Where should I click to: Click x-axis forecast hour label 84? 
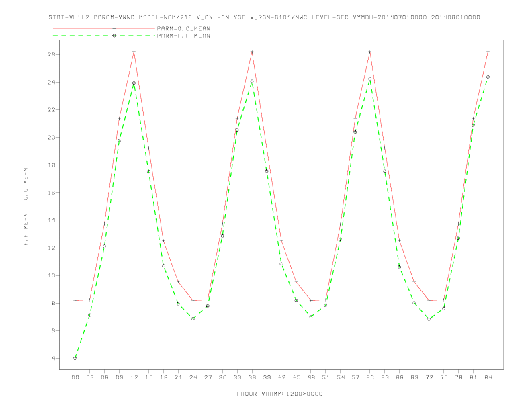coord(488,377)
